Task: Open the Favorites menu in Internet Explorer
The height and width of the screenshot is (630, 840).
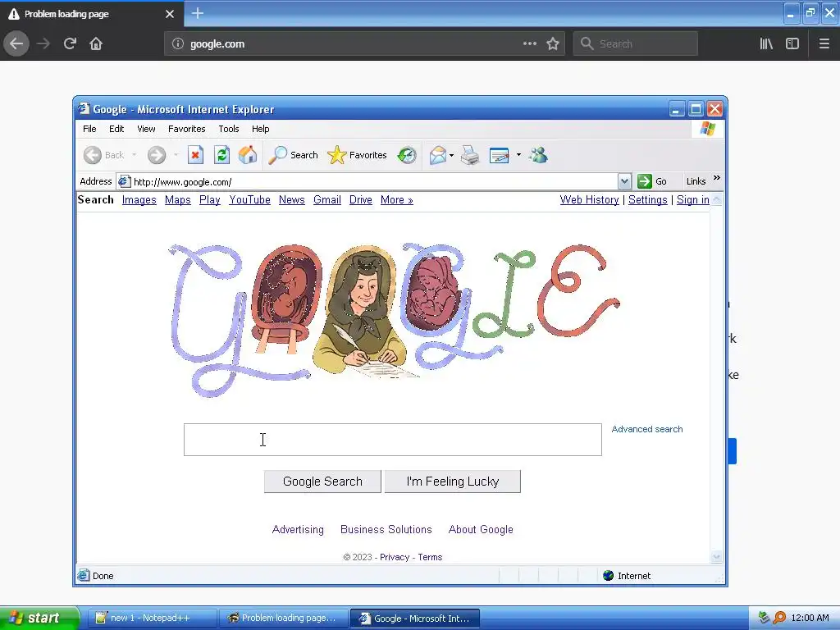Action: click(186, 129)
